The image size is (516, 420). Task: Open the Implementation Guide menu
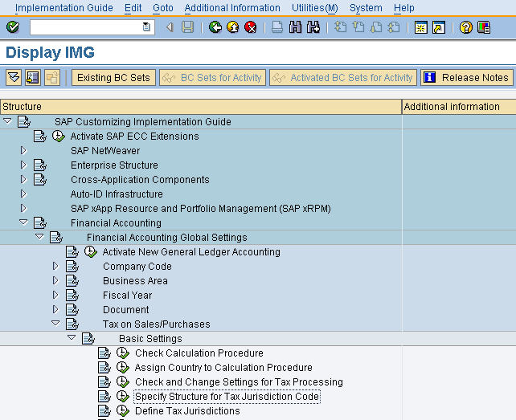coord(64,8)
